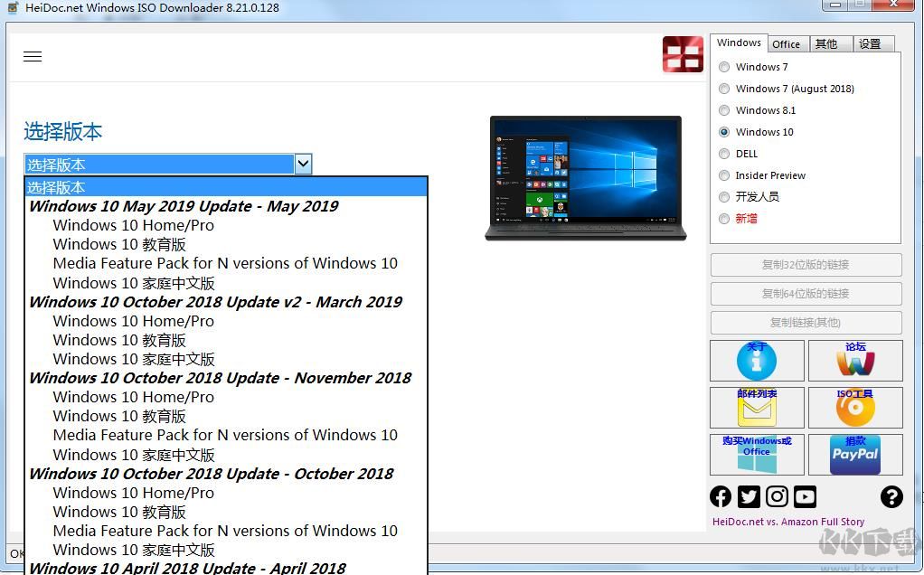Image resolution: width=924 pixels, height=575 pixels.
Task: Open the 选择版本 dropdown arrow
Action: click(x=303, y=164)
